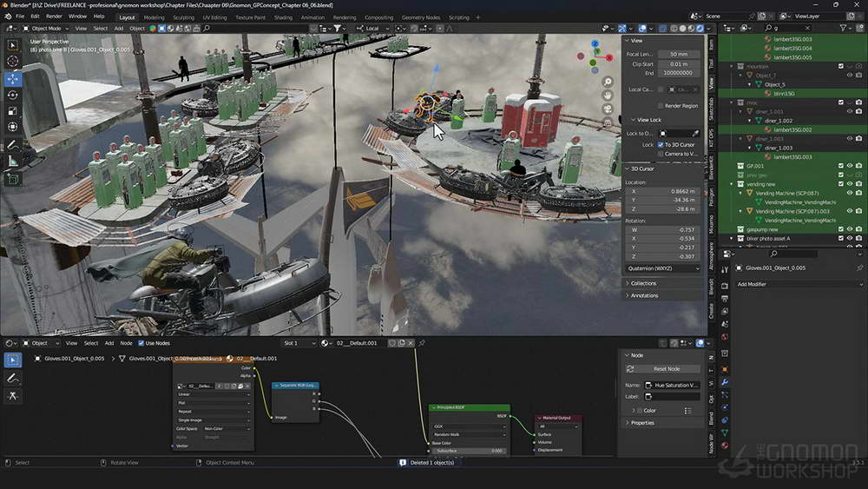
Task: Switch to the Geometry Nodes workspace tab
Action: pyautogui.click(x=421, y=17)
